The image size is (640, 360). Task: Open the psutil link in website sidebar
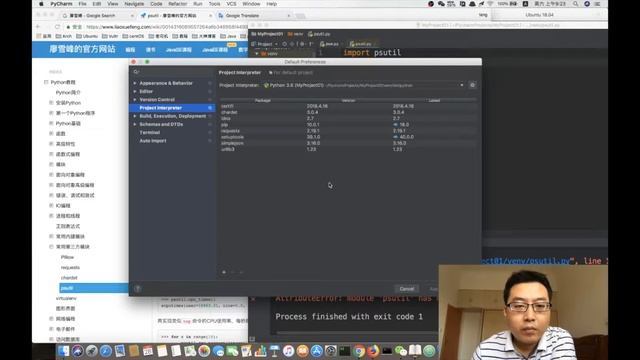[x=67, y=288]
